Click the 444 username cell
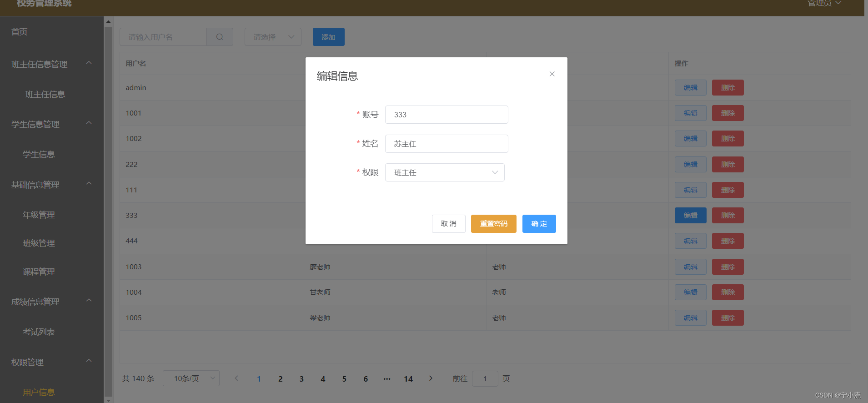 click(x=212, y=241)
